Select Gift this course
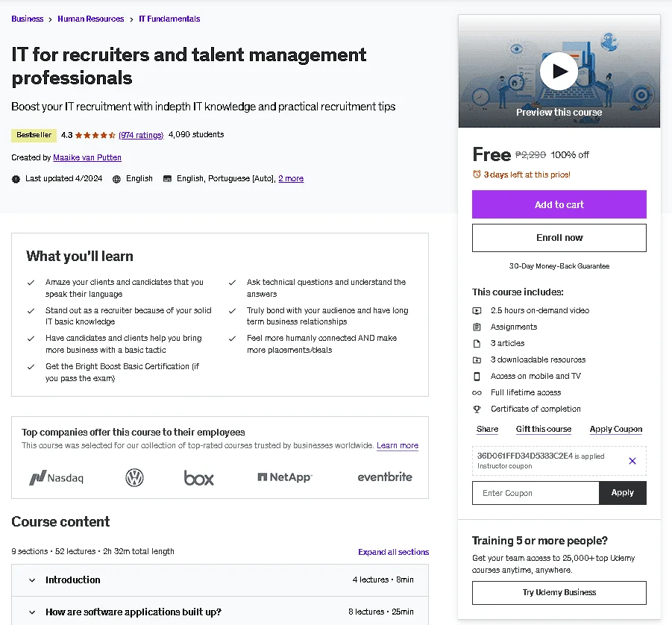Screen dimensions: 672x625 [544, 429]
